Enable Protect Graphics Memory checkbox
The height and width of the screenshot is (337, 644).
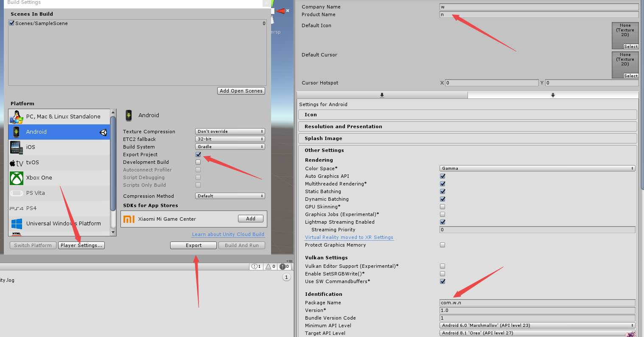(442, 245)
